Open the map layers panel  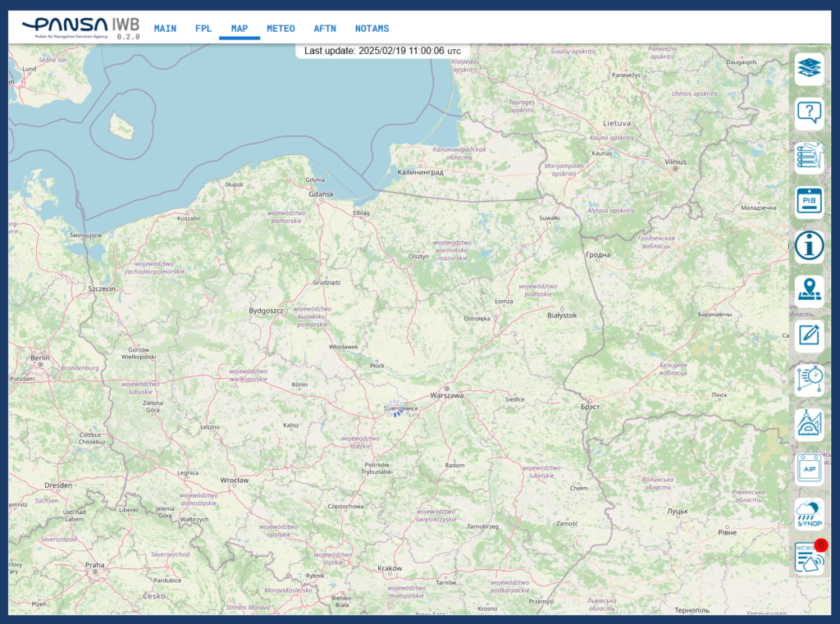(809, 69)
